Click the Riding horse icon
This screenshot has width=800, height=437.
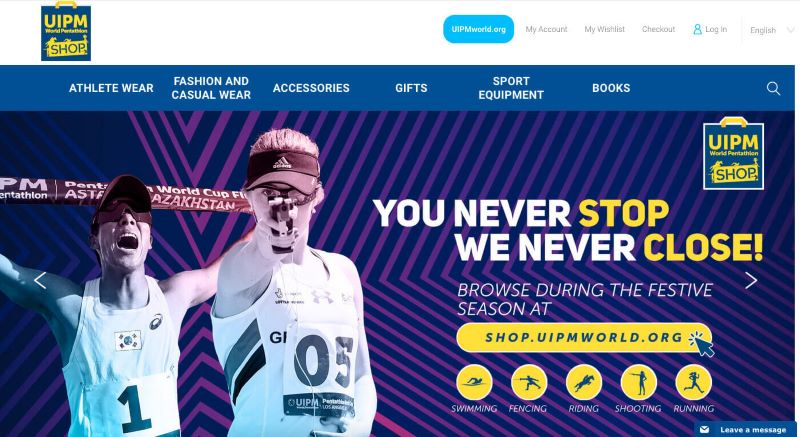[584, 382]
